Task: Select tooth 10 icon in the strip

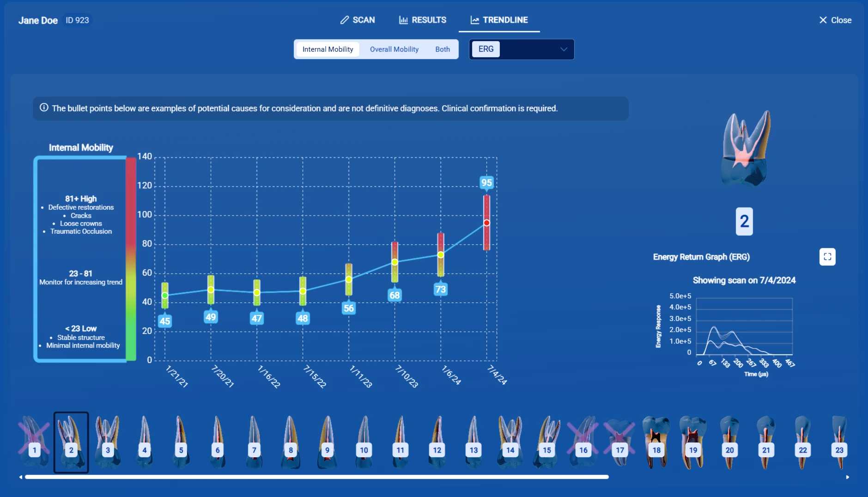Action: (x=364, y=442)
